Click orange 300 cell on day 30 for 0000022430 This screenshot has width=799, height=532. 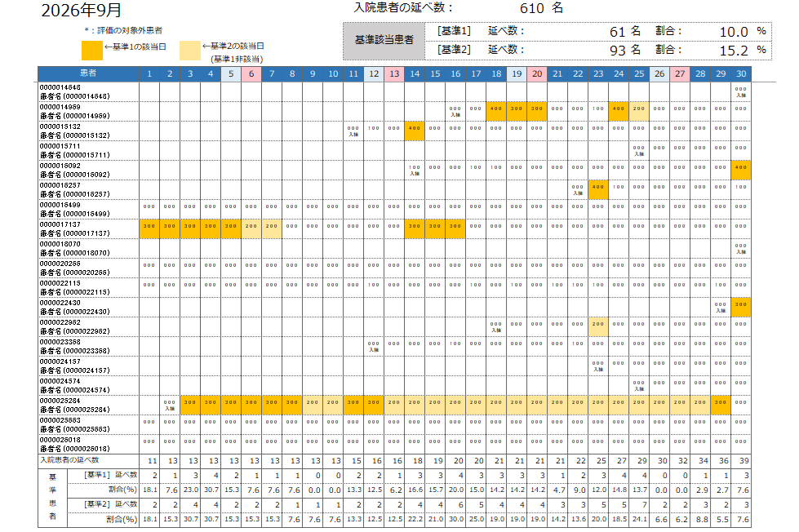coord(741,308)
